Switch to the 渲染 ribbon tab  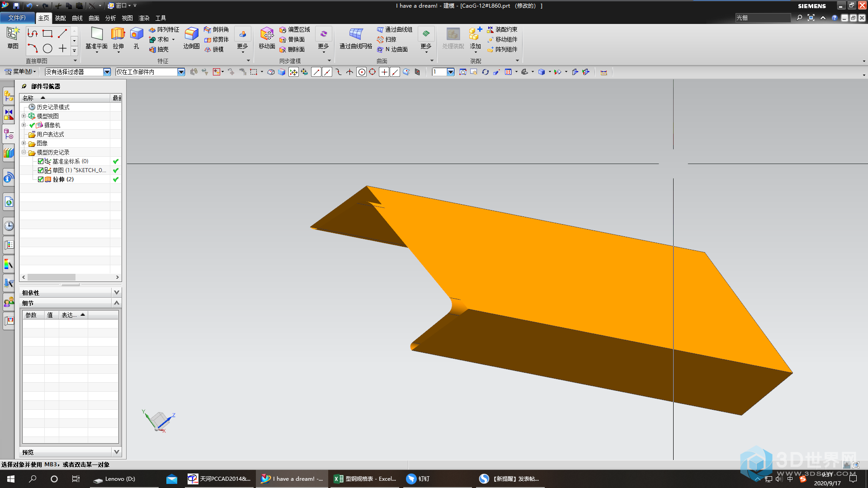144,18
